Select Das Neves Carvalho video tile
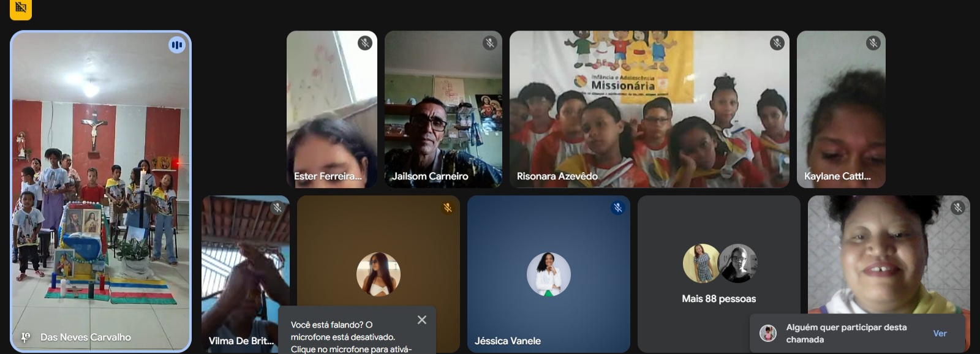 pyautogui.click(x=101, y=190)
